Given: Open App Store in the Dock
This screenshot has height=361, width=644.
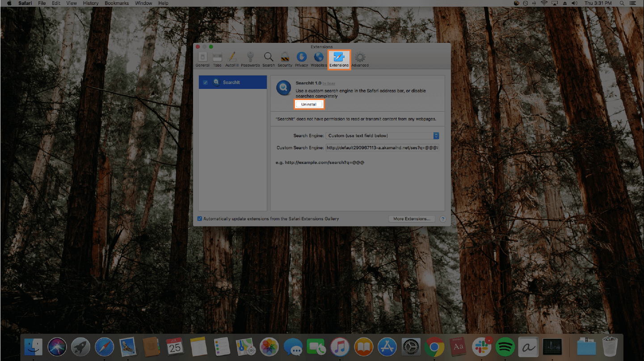Looking at the screenshot, I should click(x=387, y=347).
